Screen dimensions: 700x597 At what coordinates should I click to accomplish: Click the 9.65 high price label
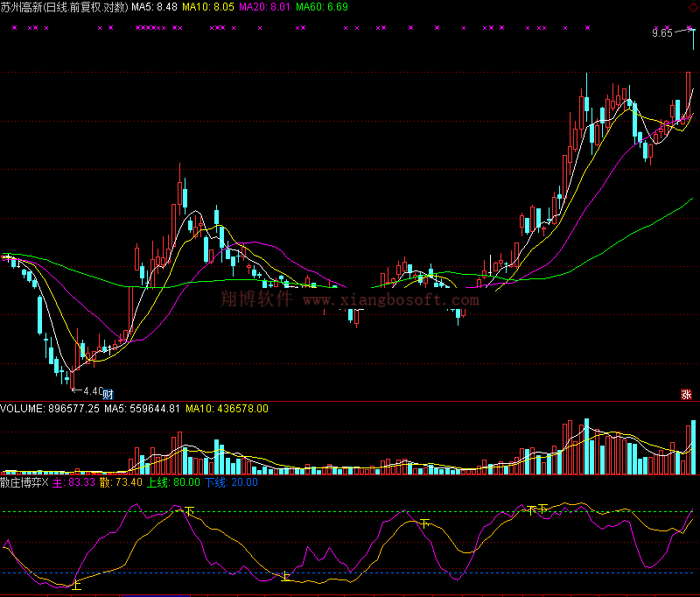coord(662,33)
